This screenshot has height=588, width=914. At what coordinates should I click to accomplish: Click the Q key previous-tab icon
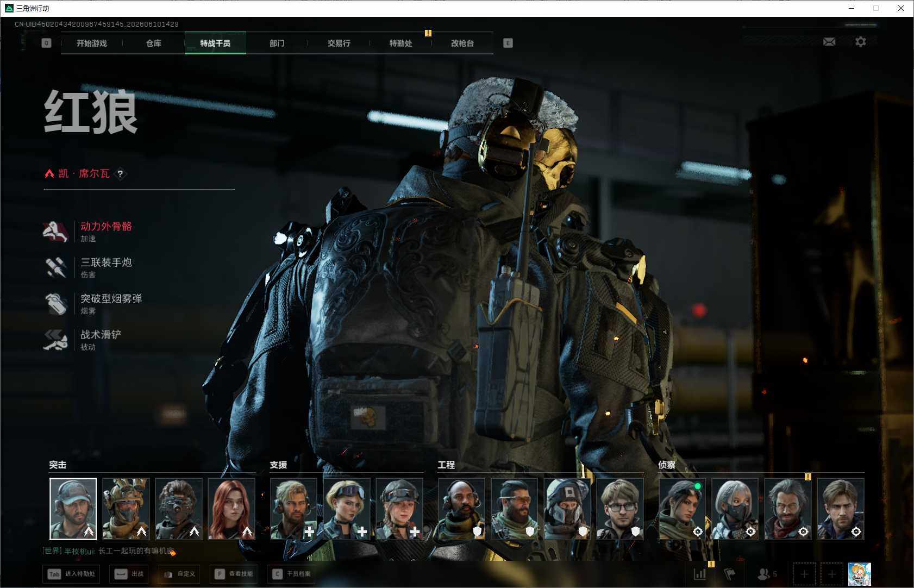coord(46,43)
